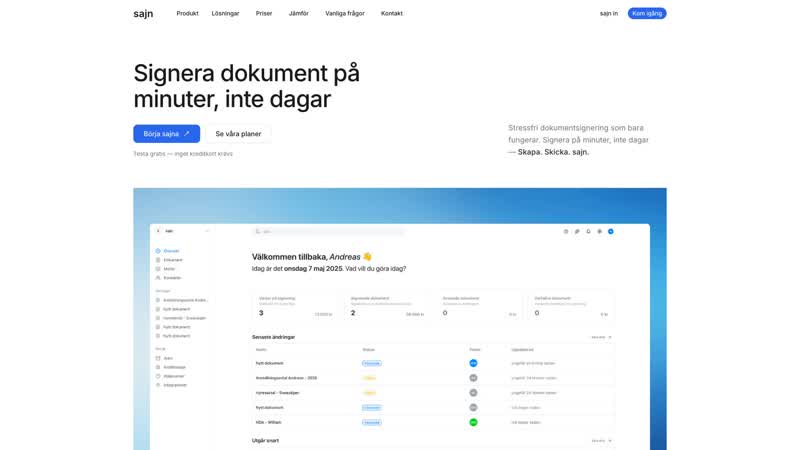This screenshot has height=450, width=800.
Task: Open the Jämför menu item
Action: 299,13
